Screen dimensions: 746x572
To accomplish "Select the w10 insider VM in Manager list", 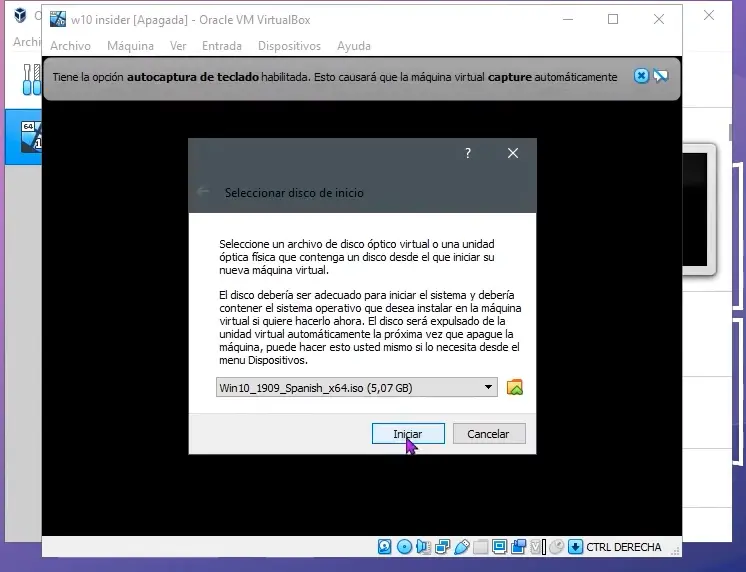I will 23,137.
